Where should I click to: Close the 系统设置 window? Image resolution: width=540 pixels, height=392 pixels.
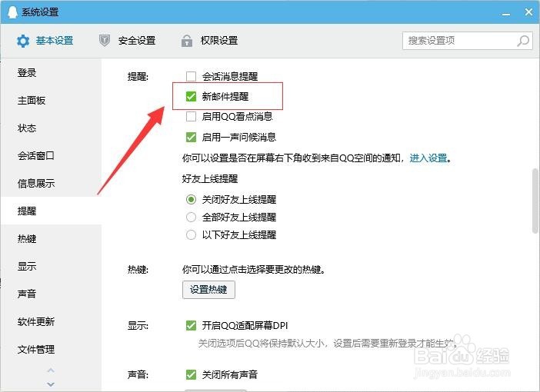click(x=528, y=12)
